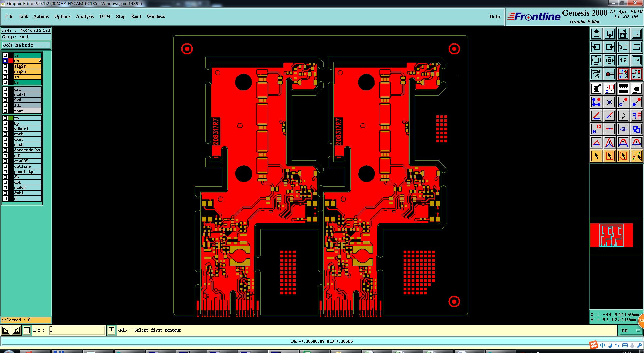644x353 pixels.
Task: Open the Rout menu
Action: (136, 16)
